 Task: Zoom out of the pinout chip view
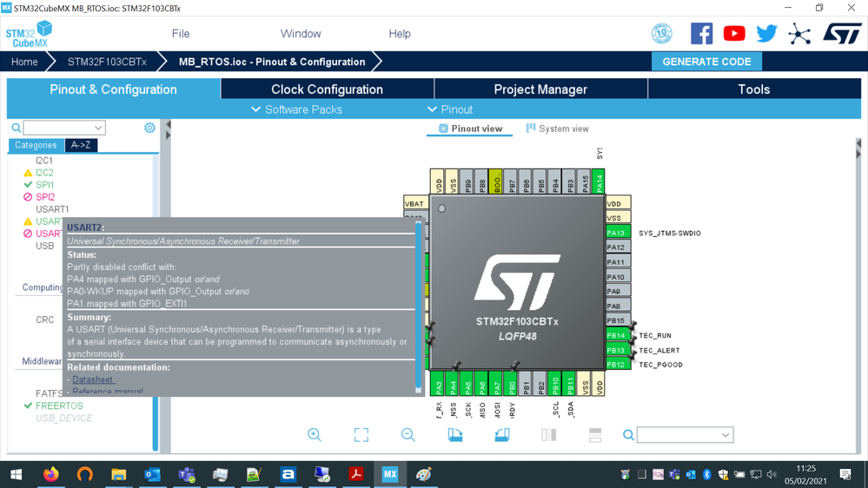pyautogui.click(x=408, y=435)
